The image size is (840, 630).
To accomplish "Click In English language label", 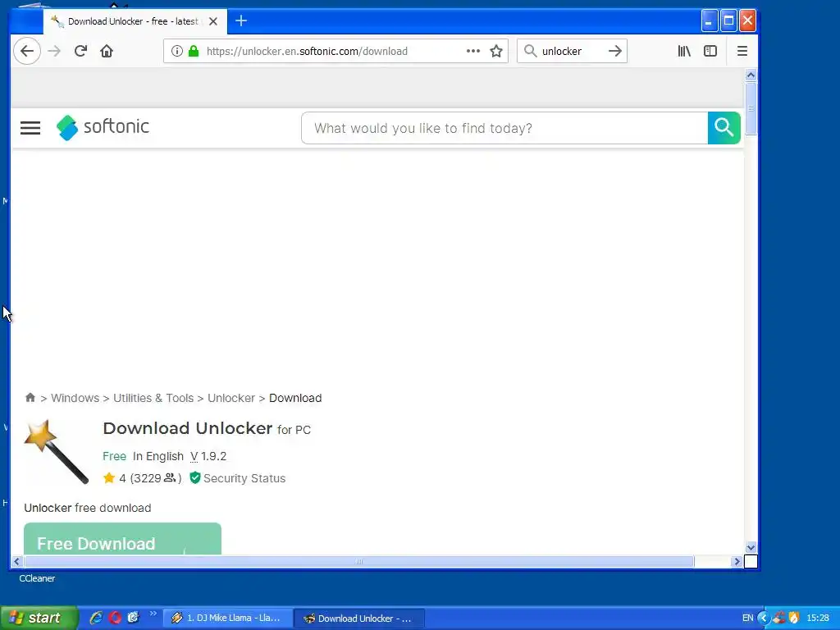I will 158,456.
